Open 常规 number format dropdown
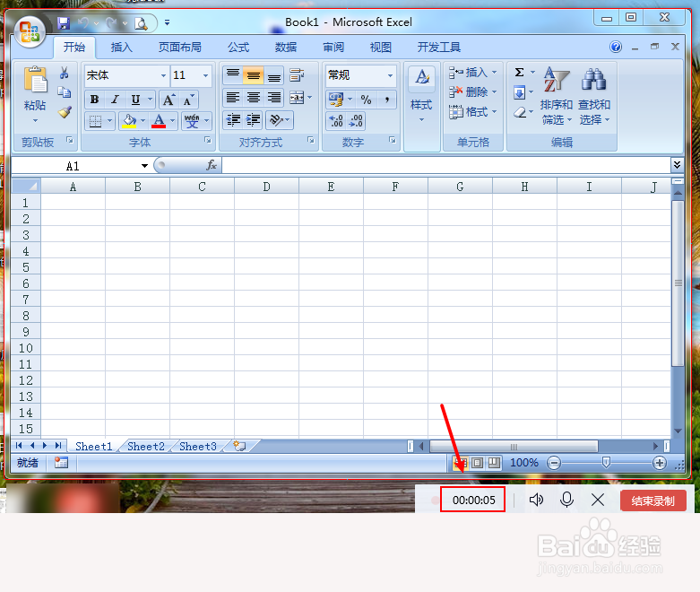 pyautogui.click(x=390, y=75)
